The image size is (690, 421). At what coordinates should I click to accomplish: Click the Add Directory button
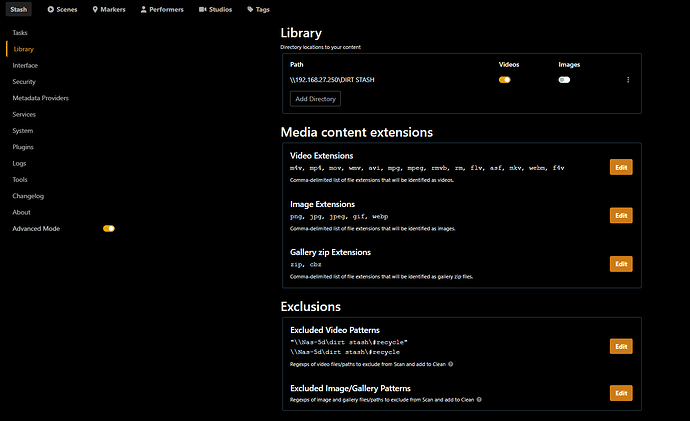(315, 99)
